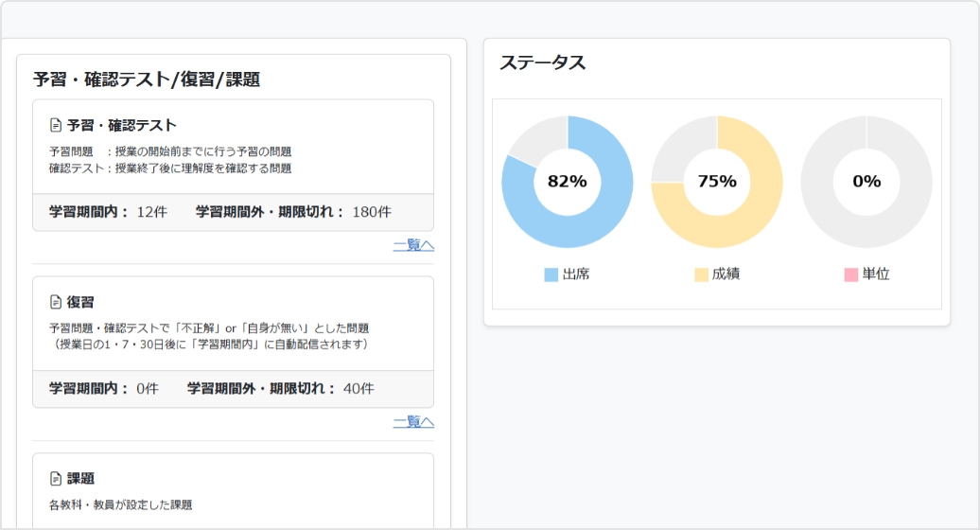Click the pink 単位 legend swatch
The height and width of the screenshot is (530, 980).
pos(851,274)
